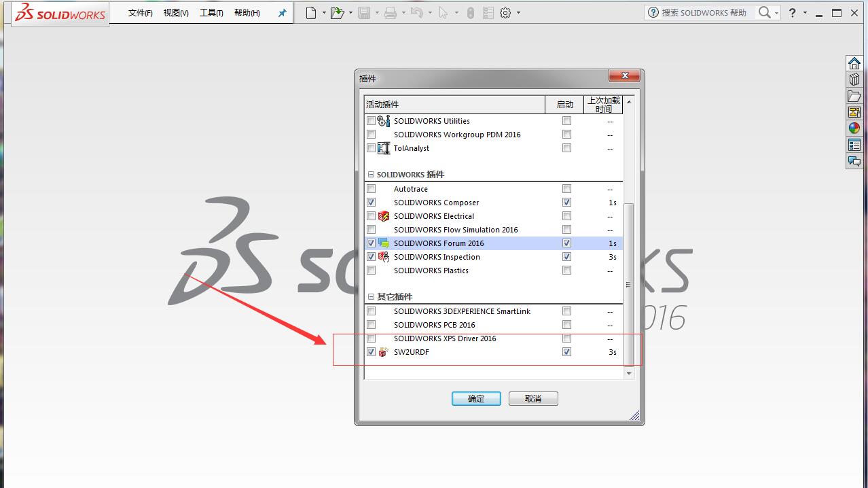Viewport: 868px width, 488px height.
Task: Click the Rebuild traffic light icon
Action: click(470, 12)
